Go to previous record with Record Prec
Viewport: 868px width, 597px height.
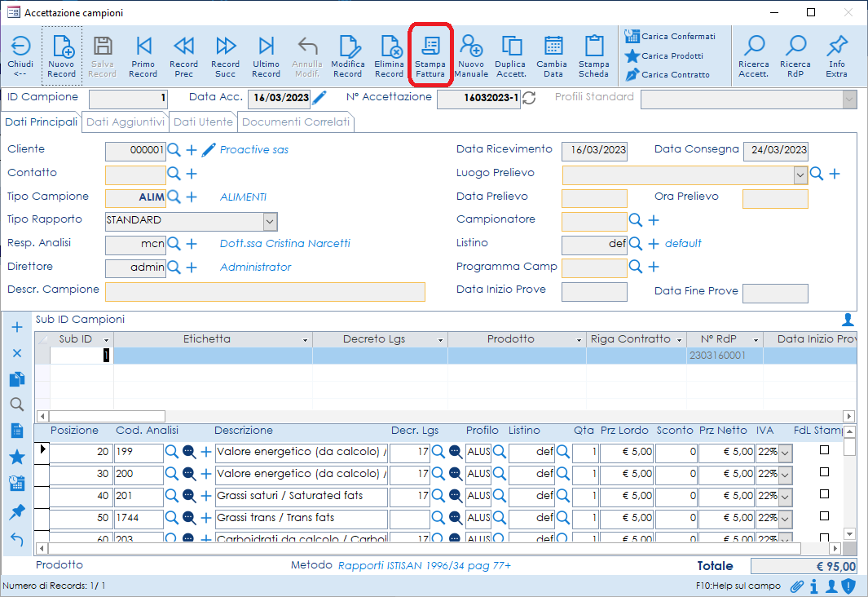pos(183,56)
